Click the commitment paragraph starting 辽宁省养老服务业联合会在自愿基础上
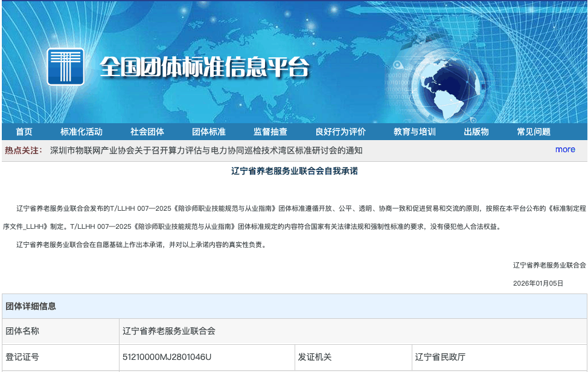 tap(142, 245)
